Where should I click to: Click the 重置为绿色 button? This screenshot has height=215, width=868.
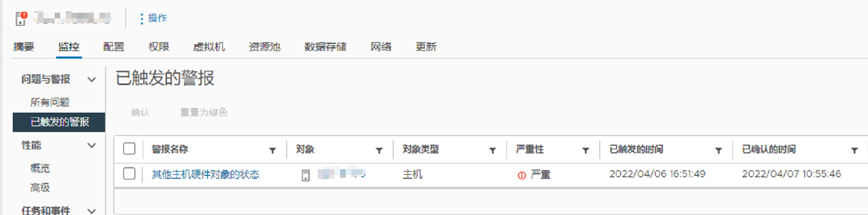point(203,112)
